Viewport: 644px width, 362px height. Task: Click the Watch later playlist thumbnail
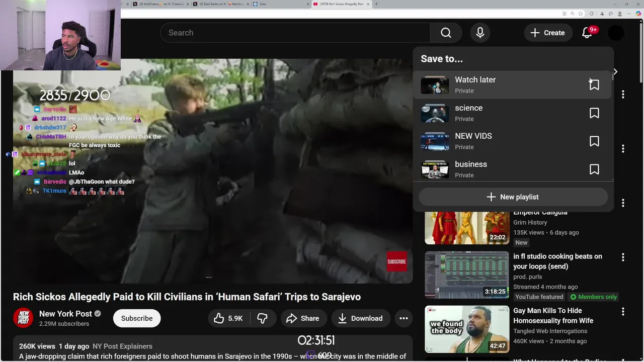[x=435, y=85]
